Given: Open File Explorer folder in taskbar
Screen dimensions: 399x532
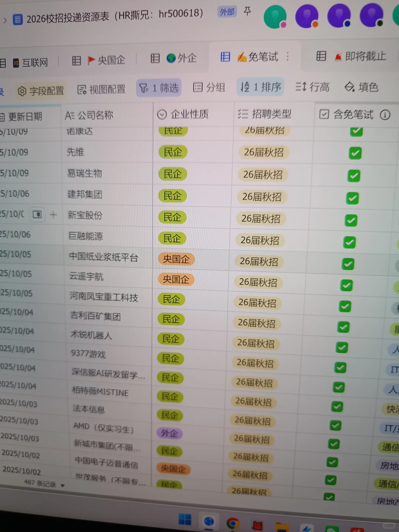Looking at the screenshot, I should point(282,527).
